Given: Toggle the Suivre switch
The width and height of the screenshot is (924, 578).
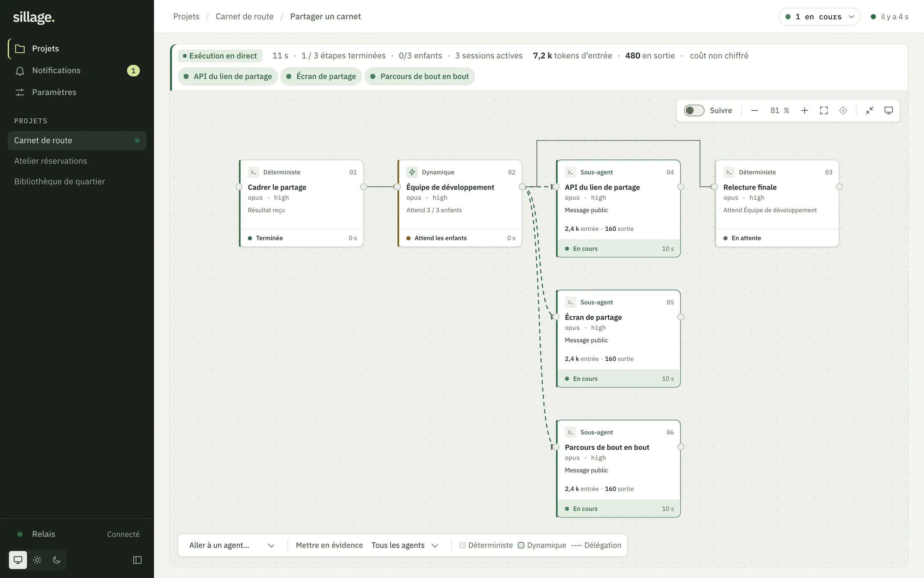Looking at the screenshot, I should click(x=694, y=111).
